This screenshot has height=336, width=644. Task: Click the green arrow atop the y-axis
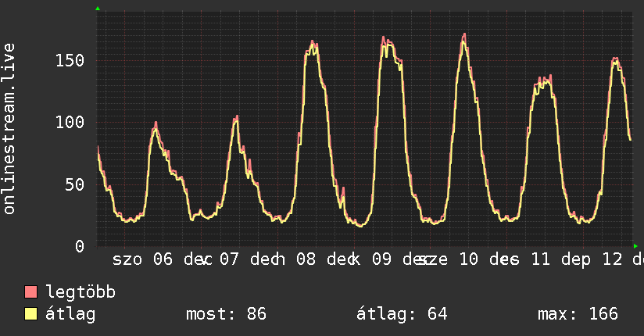[x=98, y=9]
